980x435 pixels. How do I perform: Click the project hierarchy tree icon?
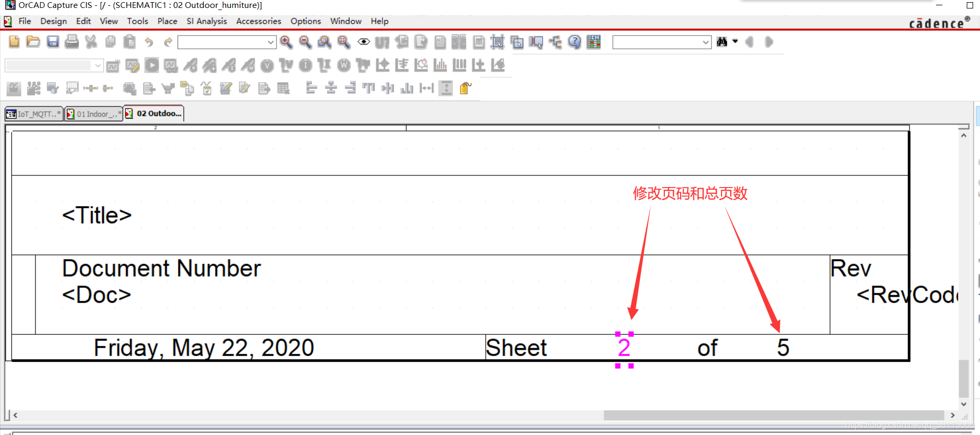tap(555, 42)
